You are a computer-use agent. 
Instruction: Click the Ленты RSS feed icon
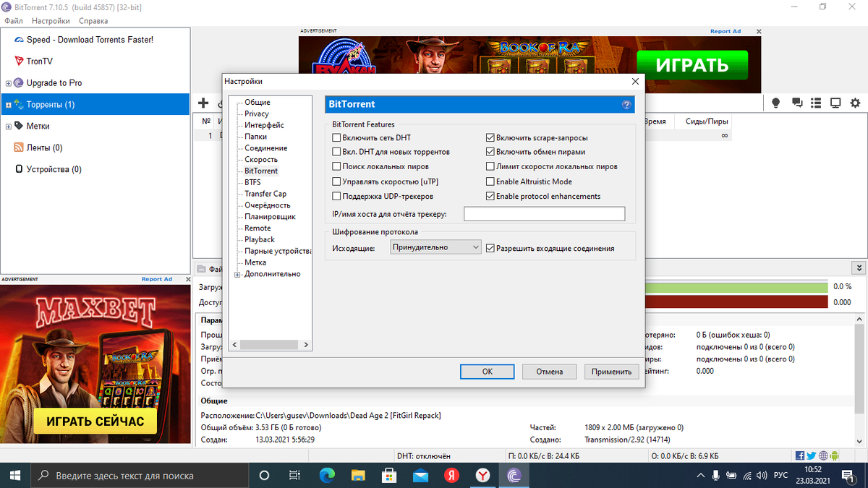(20, 147)
